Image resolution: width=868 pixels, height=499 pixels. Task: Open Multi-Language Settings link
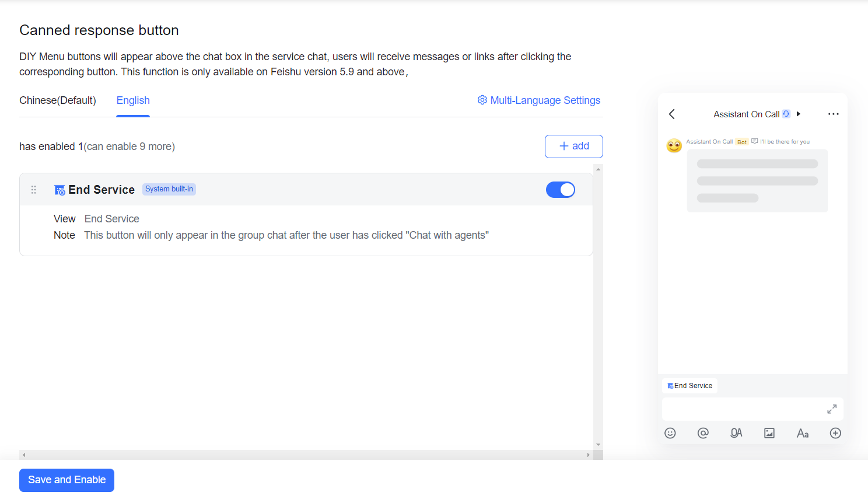[x=539, y=100]
